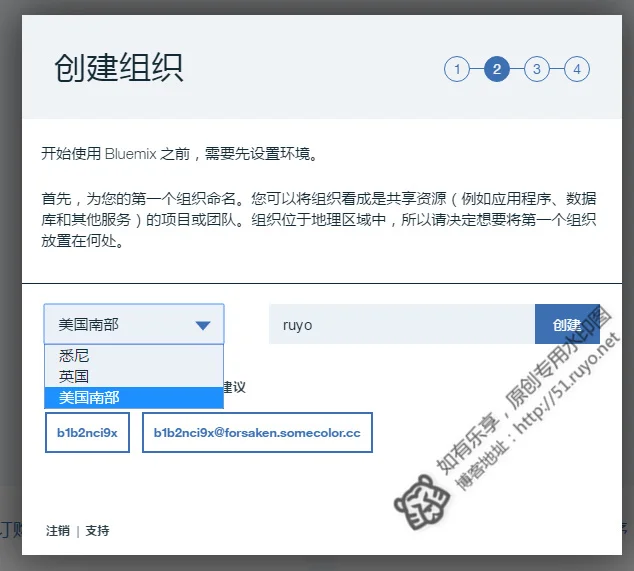
Task: Click the 创建组织 heading text
Action: point(119,68)
